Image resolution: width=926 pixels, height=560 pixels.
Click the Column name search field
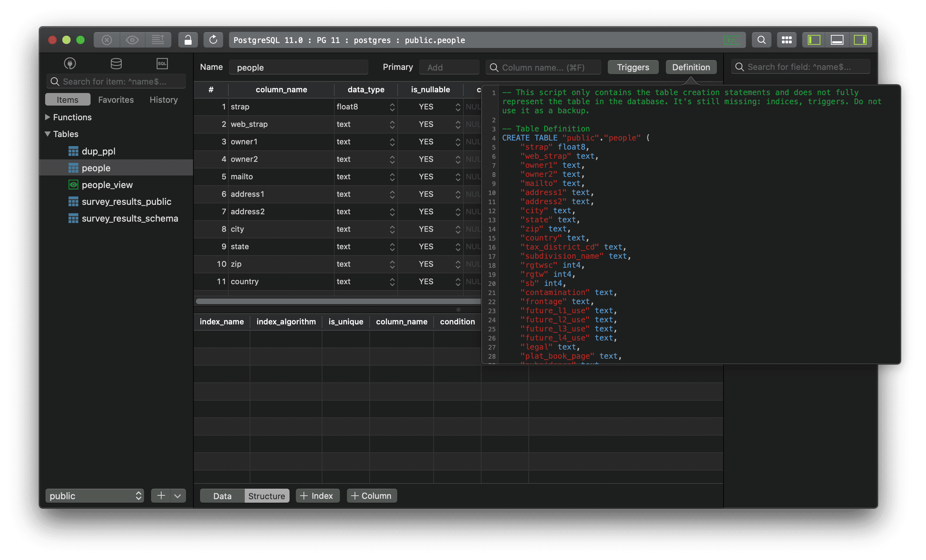pos(543,67)
